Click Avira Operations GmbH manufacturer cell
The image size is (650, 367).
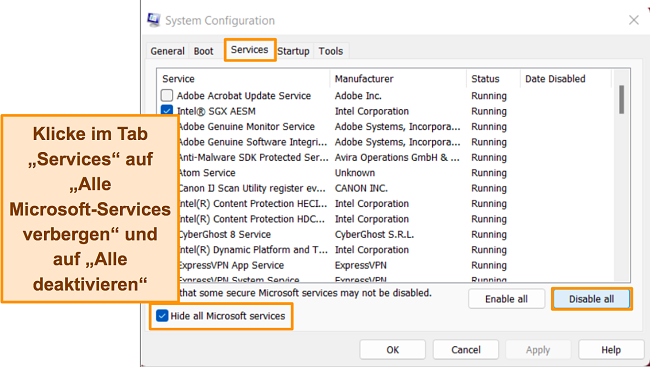397,157
